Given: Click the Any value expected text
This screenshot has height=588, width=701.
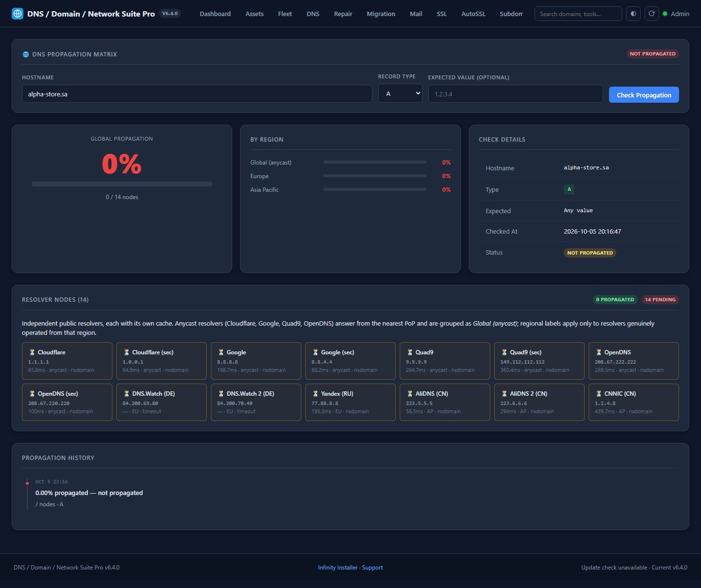Looking at the screenshot, I should pos(578,210).
